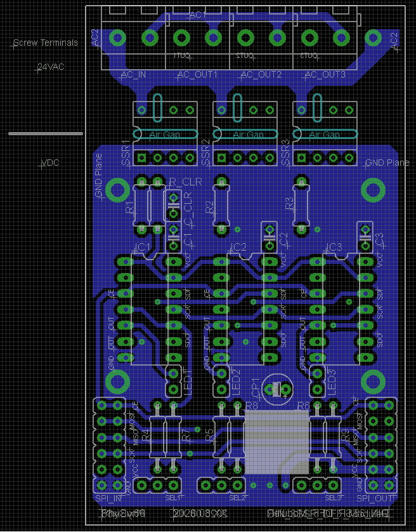Select the VDC annotation text
Viewport: 416px width, 532px height.
pos(50,163)
